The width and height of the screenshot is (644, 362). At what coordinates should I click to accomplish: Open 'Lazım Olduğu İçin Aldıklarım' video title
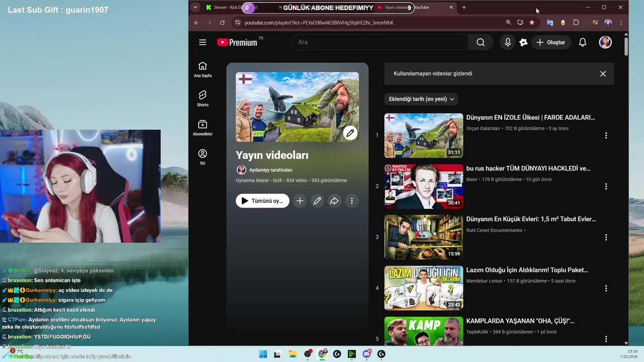click(527, 270)
